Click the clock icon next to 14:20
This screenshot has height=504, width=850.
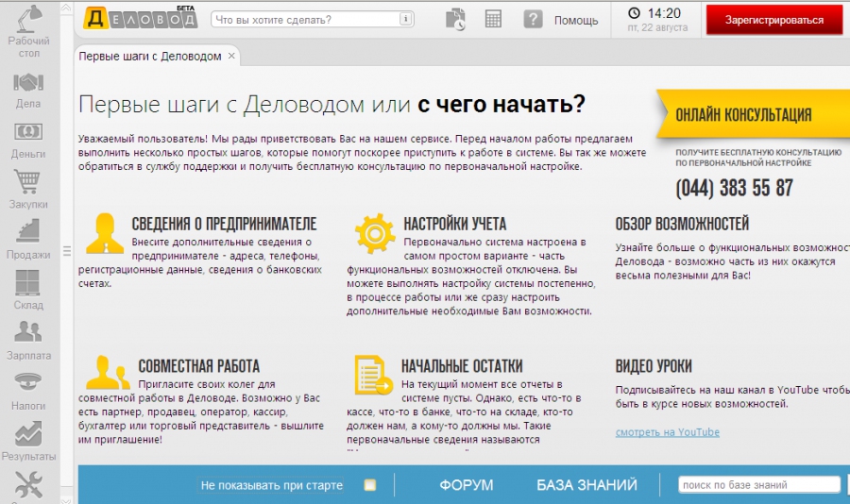coord(634,13)
